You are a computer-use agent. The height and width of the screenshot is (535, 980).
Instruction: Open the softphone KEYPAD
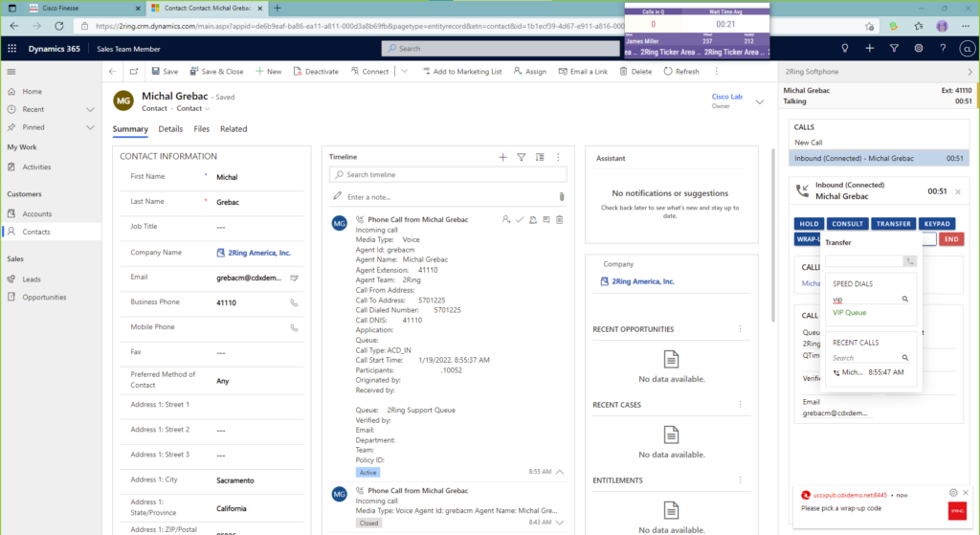(937, 224)
